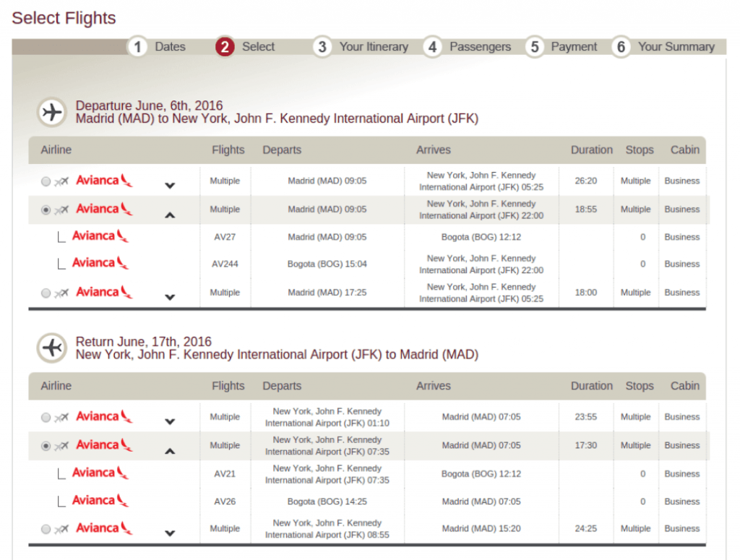Image resolution: width=740 pixels, height=560 pixels.
Task: Click the step 4 number circle
Action: 432,47
